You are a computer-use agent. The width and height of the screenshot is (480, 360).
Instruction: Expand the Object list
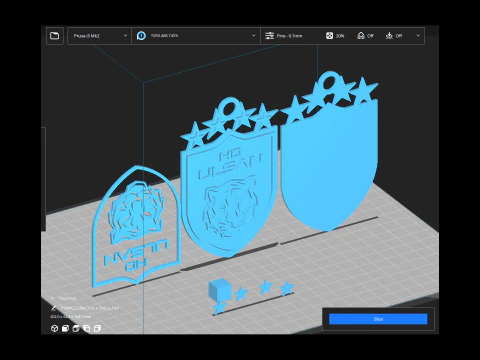tap(53, 298)
